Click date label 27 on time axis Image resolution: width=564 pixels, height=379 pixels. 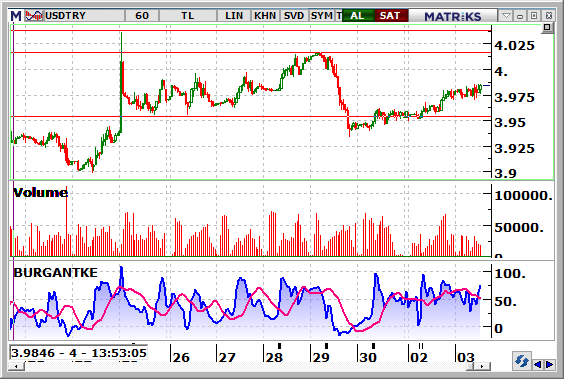pyautogui.click(x=227, y=357)
